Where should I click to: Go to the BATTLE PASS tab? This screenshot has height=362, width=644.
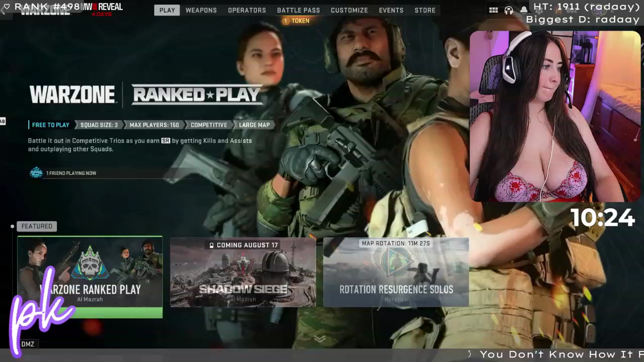pos(299,10)
